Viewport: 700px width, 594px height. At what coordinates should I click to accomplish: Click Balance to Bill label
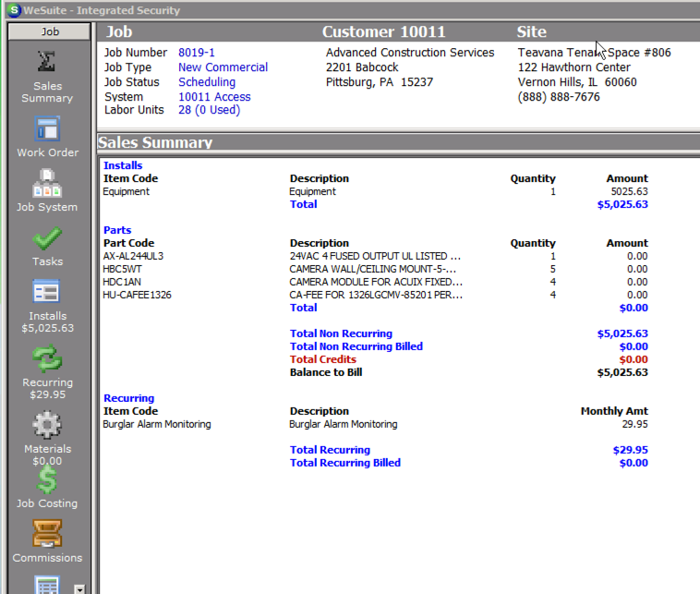click(326, 372)
